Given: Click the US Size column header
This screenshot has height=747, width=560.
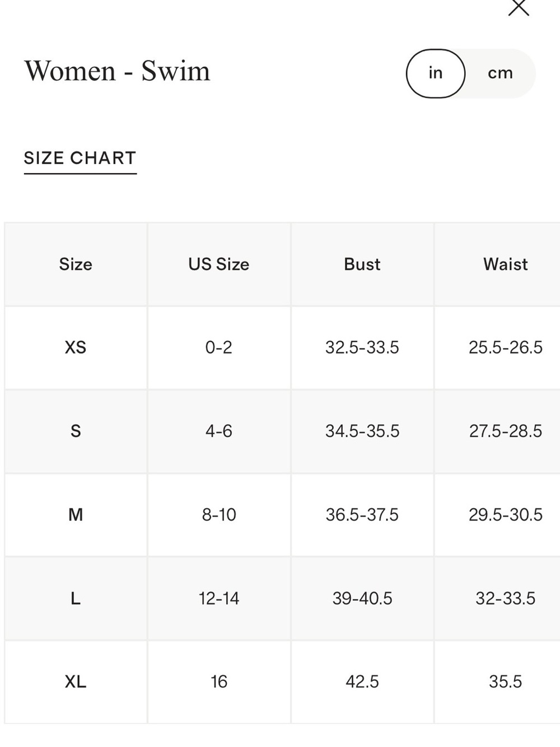Looking at the screenshot, I should tap(219, 264).
